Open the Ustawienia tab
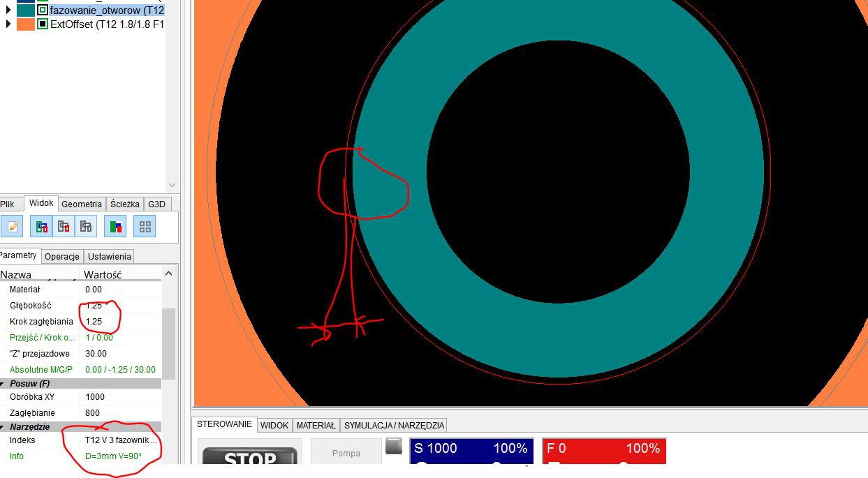868x478 pixels. [x=110, y=256]
